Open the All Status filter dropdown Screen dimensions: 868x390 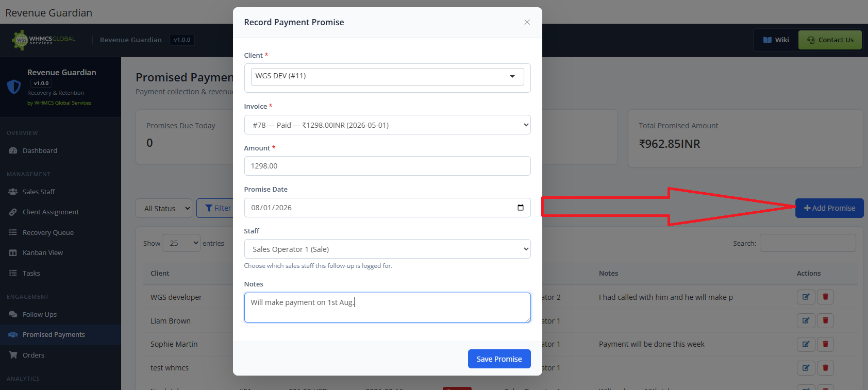164,208
